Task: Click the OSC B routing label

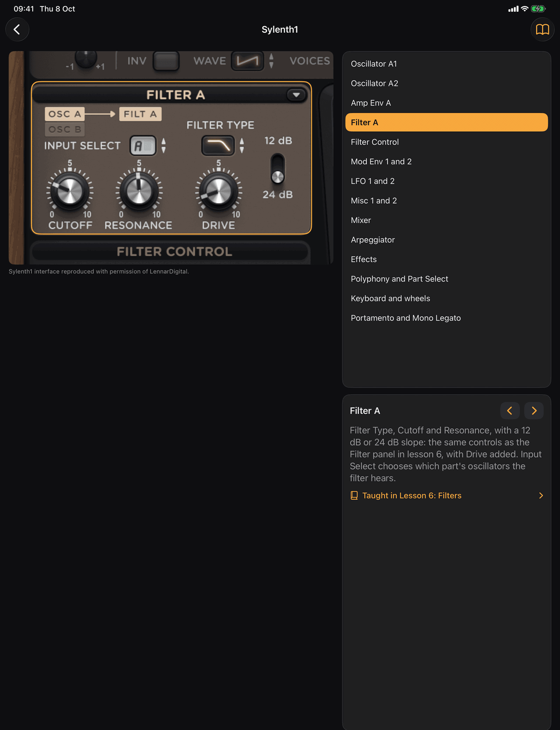Action: tap(64, 129)
